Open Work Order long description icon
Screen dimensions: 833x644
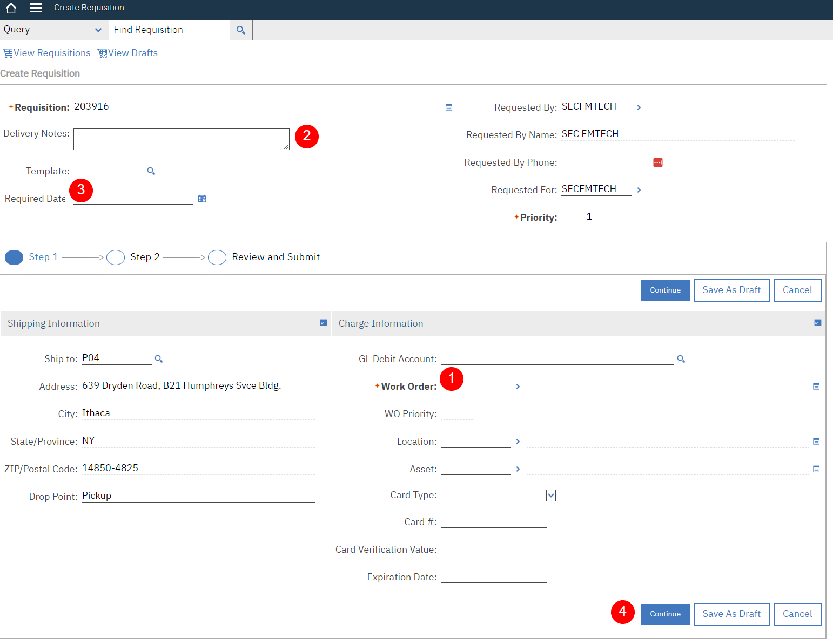click(816, 387)
